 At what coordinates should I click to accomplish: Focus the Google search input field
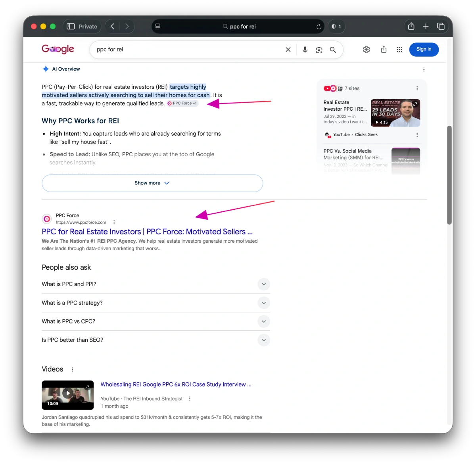click(188, 50)
